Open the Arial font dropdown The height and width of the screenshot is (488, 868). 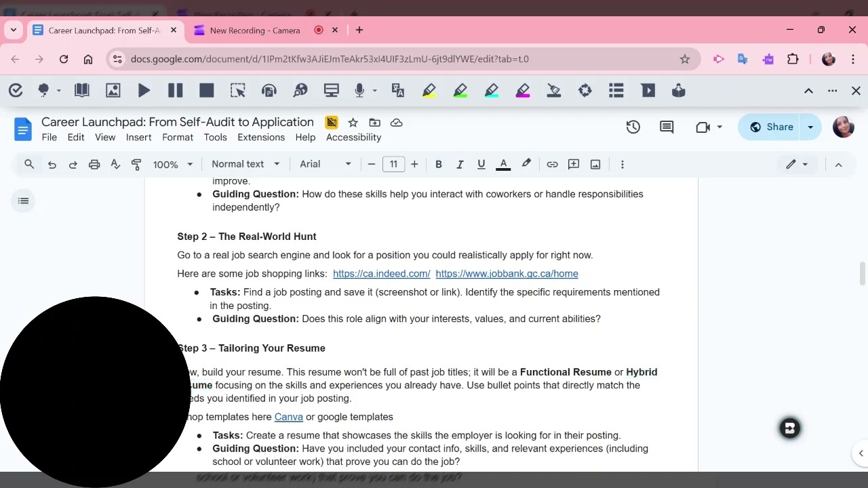point(325,164)
